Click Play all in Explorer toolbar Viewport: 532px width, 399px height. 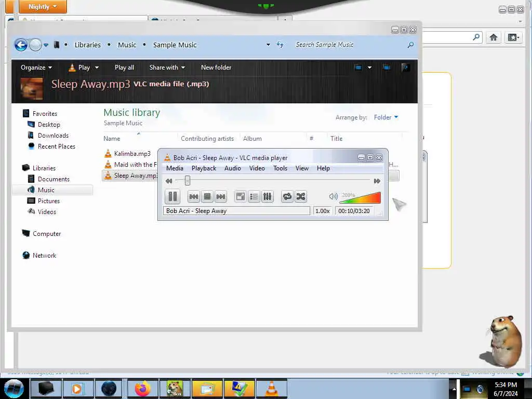[x=124, y=68]
